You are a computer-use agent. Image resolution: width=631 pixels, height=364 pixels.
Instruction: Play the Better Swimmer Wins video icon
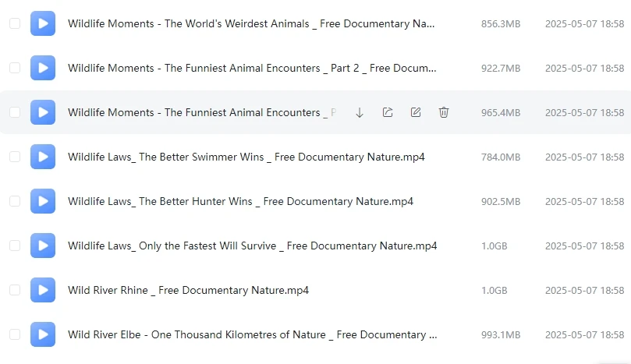[43, 157]
